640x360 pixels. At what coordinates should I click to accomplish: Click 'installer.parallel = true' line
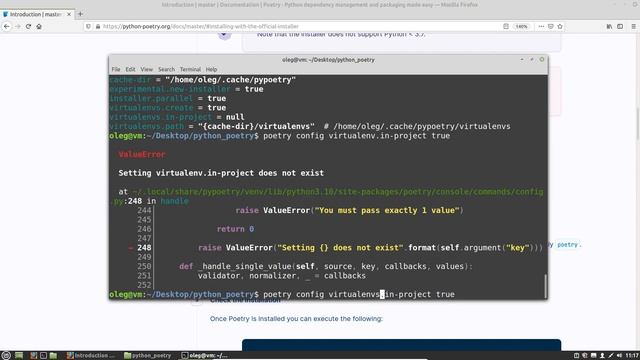point(168,98)
